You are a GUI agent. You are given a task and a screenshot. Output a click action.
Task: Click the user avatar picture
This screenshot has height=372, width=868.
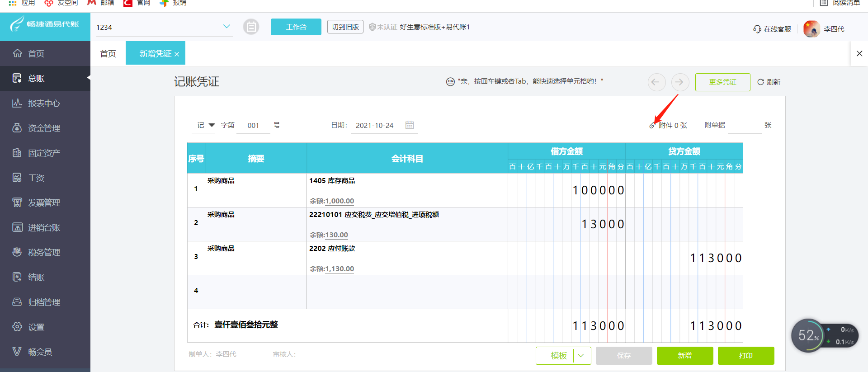click(x=811, y=29)
